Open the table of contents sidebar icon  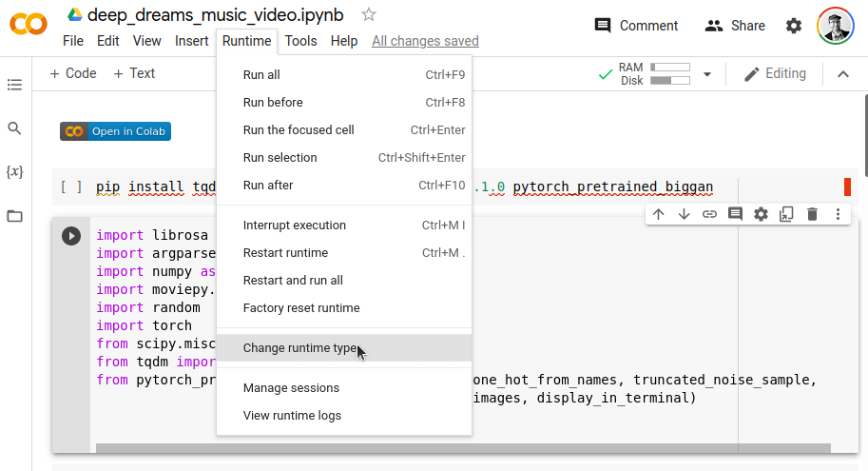15,85
